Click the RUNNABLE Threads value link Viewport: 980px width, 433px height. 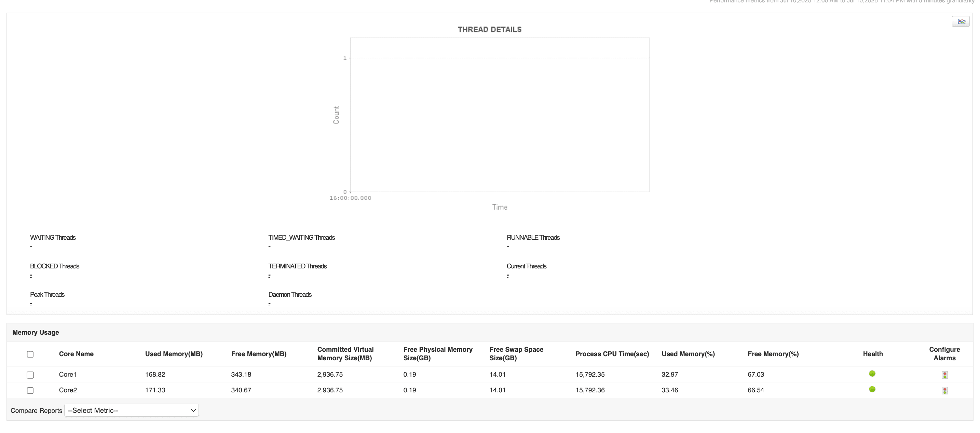[507, 247]
